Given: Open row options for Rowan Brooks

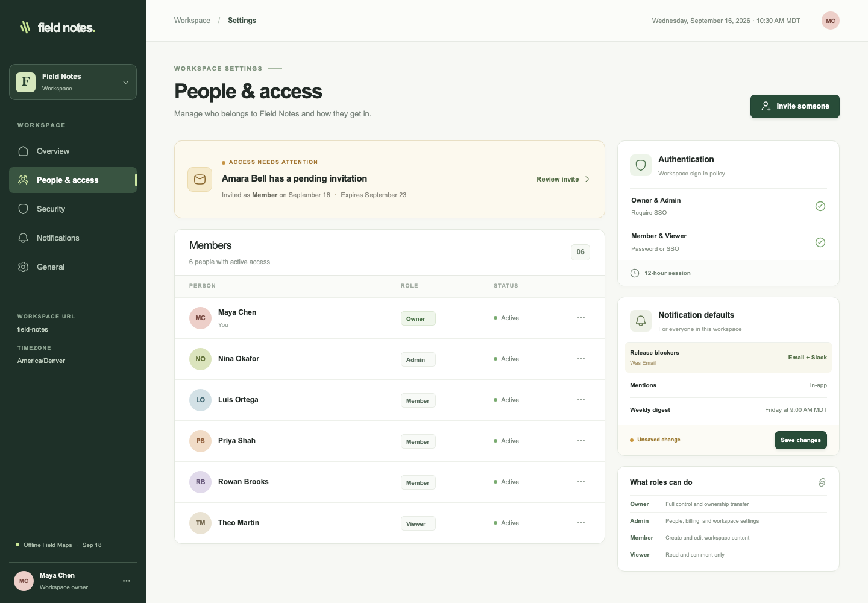Looking at the screenshot, I should click(x=581, y=482).
